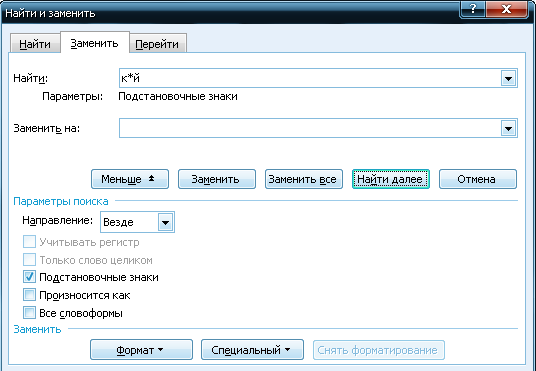
Task: Uncheck the Подстановочные знаки checkbox
Action: [29, 277]
